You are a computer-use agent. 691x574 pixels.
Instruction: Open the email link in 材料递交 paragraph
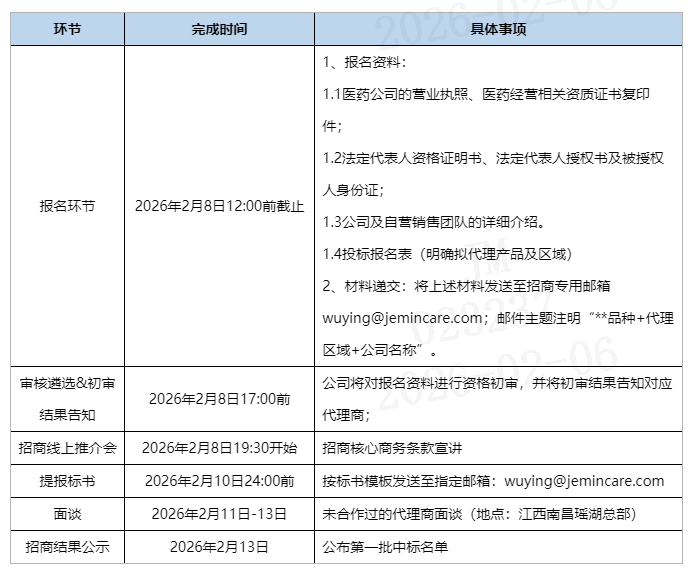point(401,317)
